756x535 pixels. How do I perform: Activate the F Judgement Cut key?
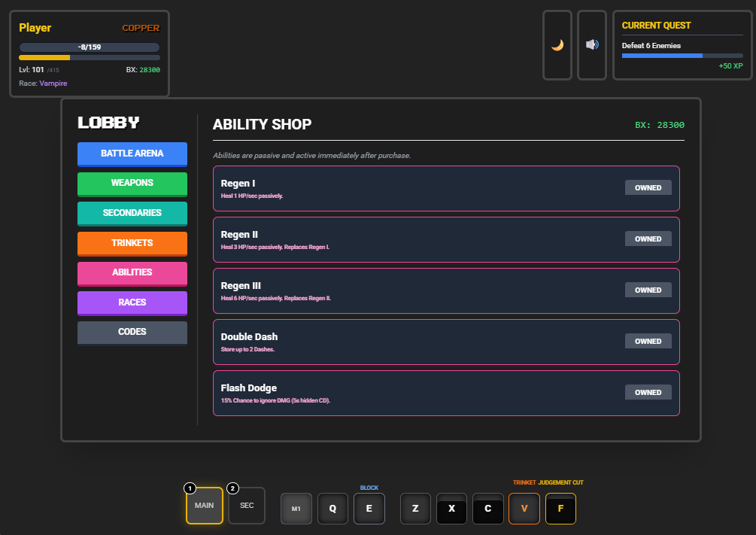(x=560, y=509)
